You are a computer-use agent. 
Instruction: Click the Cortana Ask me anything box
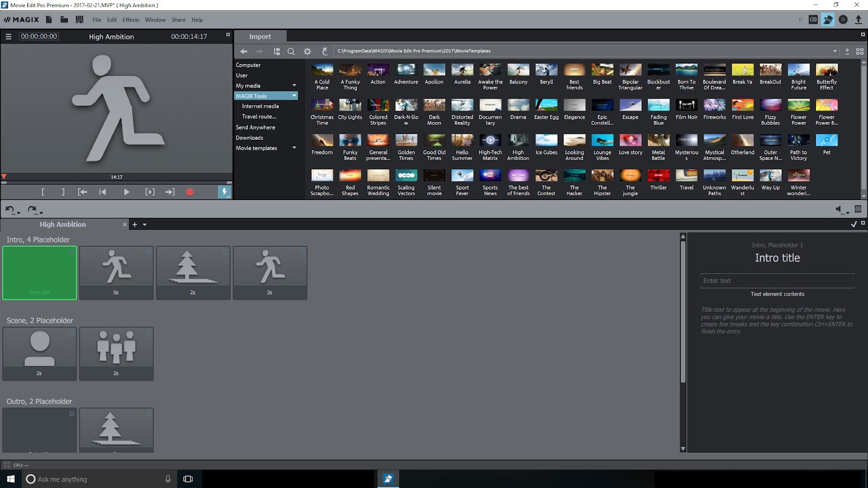pyautogui.click(x=100, y=479)
